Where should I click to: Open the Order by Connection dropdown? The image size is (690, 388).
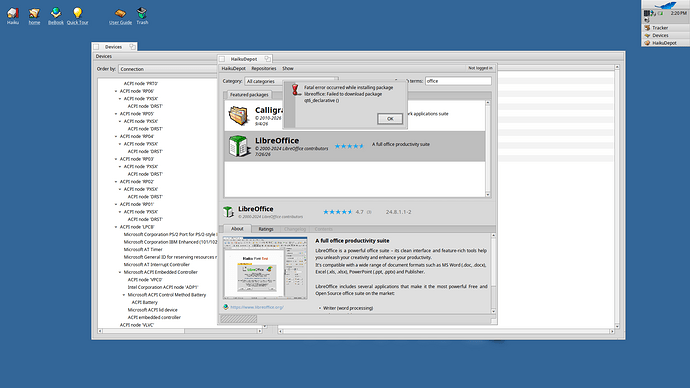point(167,69)
